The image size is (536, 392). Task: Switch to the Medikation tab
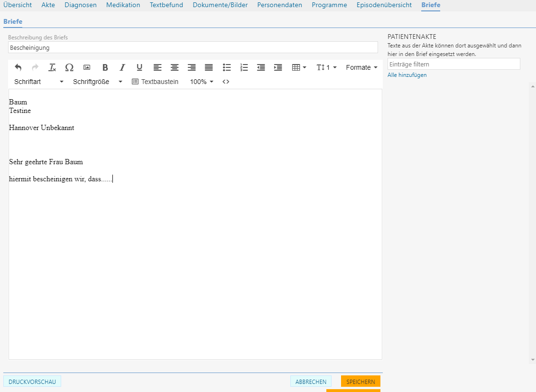point(123,5)
